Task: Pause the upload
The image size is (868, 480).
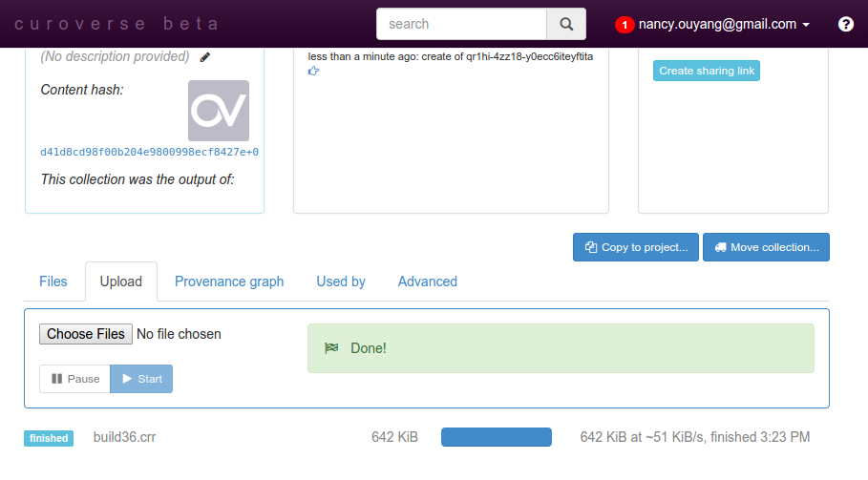Action: (x=74, y=379)
